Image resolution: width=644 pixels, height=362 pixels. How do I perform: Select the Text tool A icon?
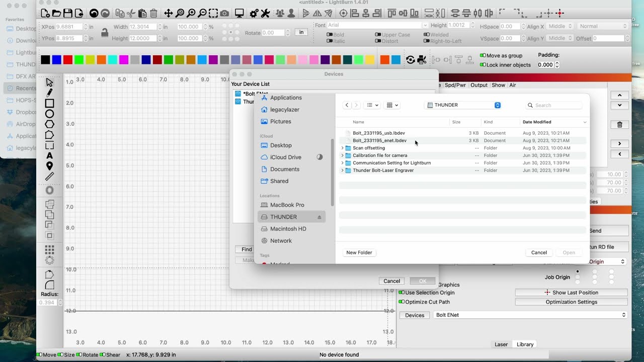(x=49, y=156)
